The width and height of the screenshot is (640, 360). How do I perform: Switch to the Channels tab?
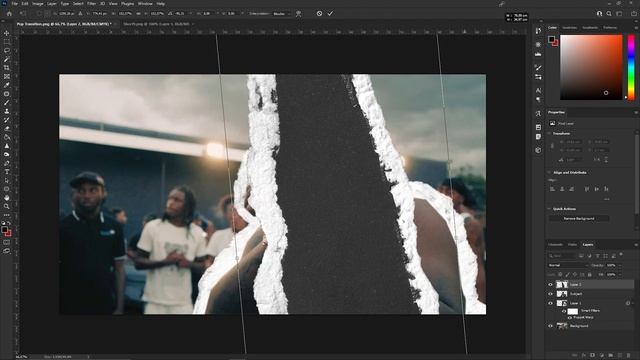(x=555, y=244)
